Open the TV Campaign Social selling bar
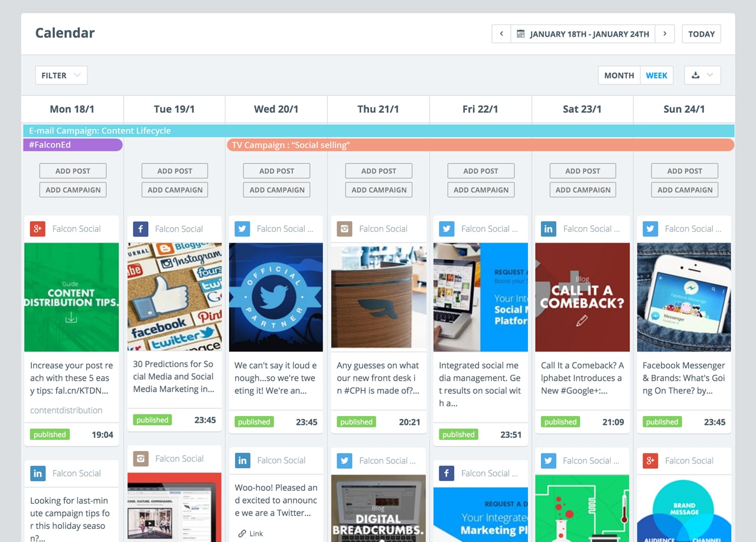 coord(481,145)
